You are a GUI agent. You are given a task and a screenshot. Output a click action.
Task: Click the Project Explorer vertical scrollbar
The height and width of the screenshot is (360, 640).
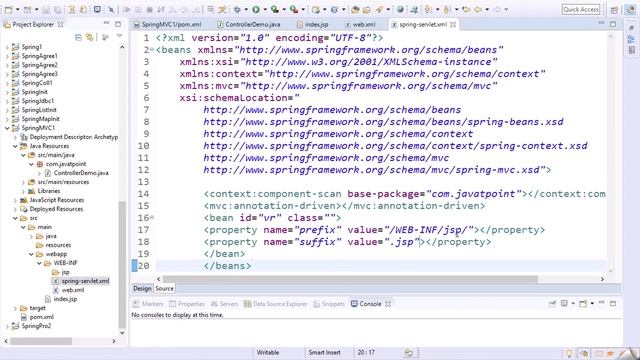pyautogui.click(x=122, y=264)
